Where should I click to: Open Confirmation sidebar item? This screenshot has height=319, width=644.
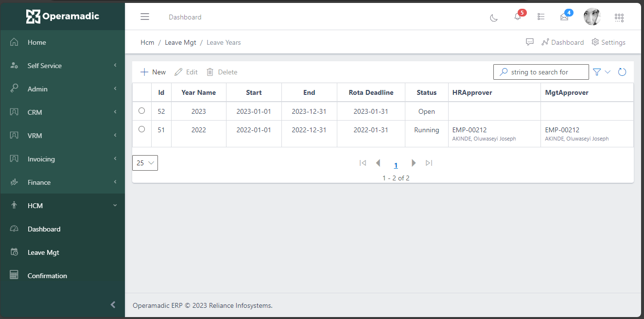point(62,275)
